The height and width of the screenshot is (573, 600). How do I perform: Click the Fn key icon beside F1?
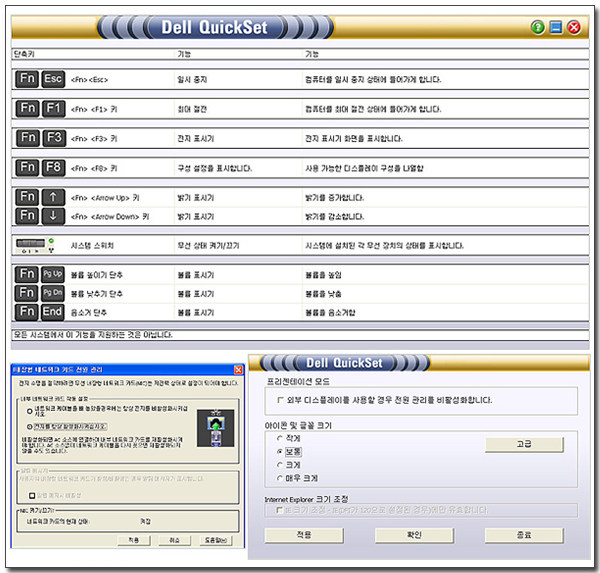(x=28, y=108)
